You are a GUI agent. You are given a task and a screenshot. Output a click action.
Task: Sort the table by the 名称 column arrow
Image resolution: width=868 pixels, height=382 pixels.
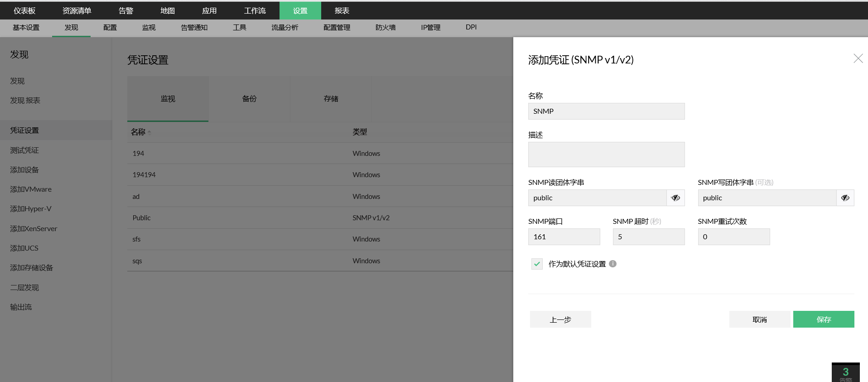tap(149, 132)
